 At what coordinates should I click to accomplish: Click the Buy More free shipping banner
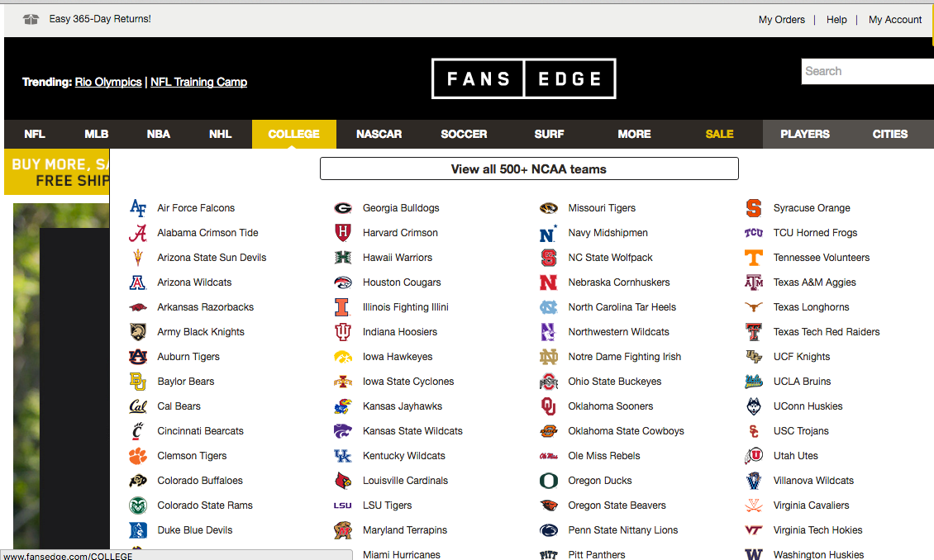(x=57, y=172)
